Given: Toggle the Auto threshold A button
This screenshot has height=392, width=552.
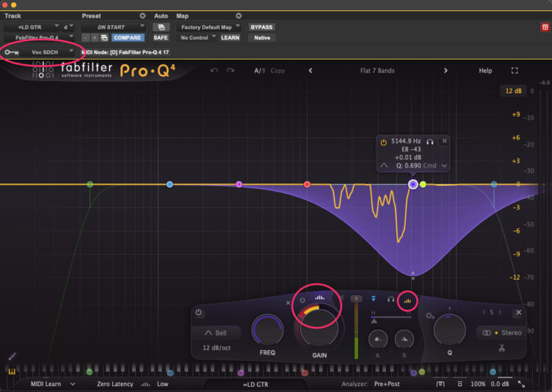Looking at the screenshot, I should pyautogui.click(x=356, y=299).
